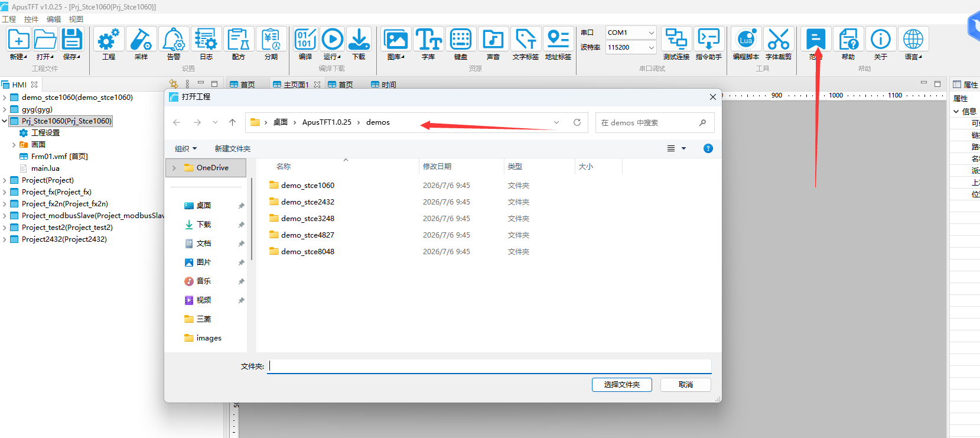Select 下载 in the navigation pane

[204, 225]
